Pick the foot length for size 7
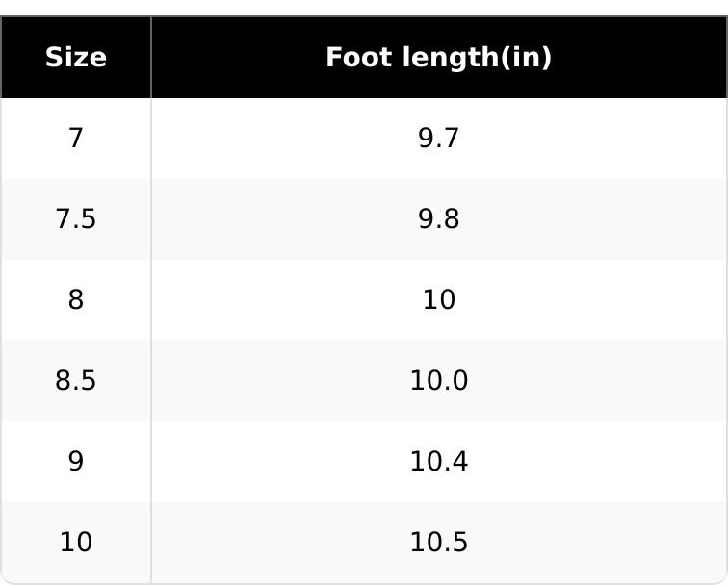The height and width of the screenshot is (585, 728). pos(438,139)
